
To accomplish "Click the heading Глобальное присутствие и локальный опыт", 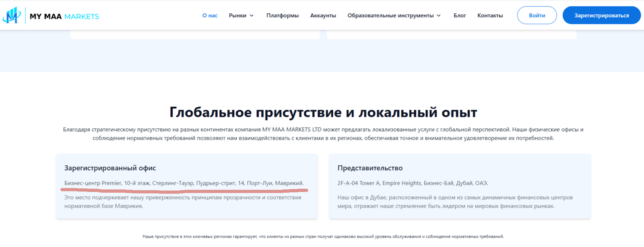I will click(x=323, y=112).
